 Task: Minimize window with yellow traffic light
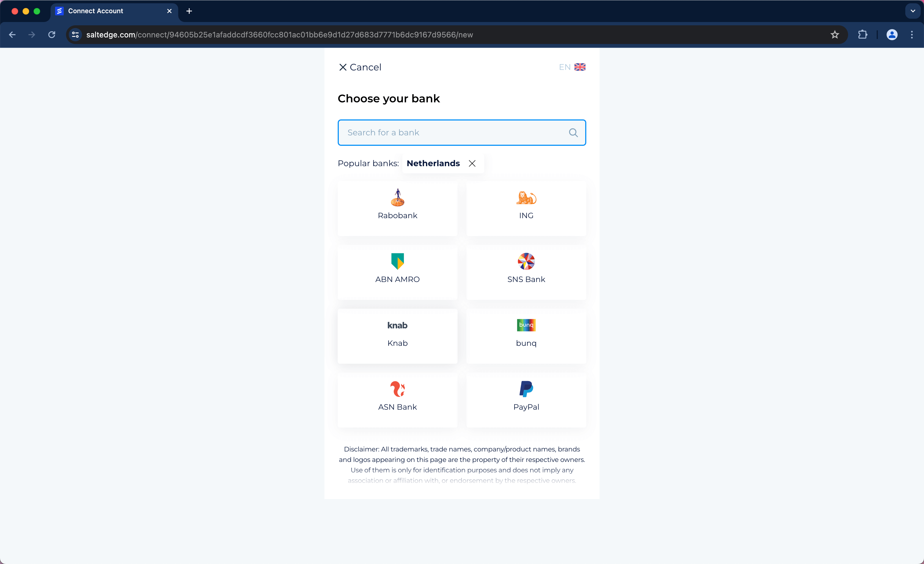pos(26,11)
